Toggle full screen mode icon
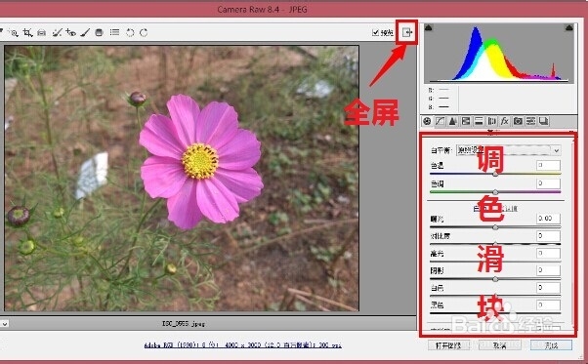Image resolution: width=588 pixels, height=364 pixels. 407,32
